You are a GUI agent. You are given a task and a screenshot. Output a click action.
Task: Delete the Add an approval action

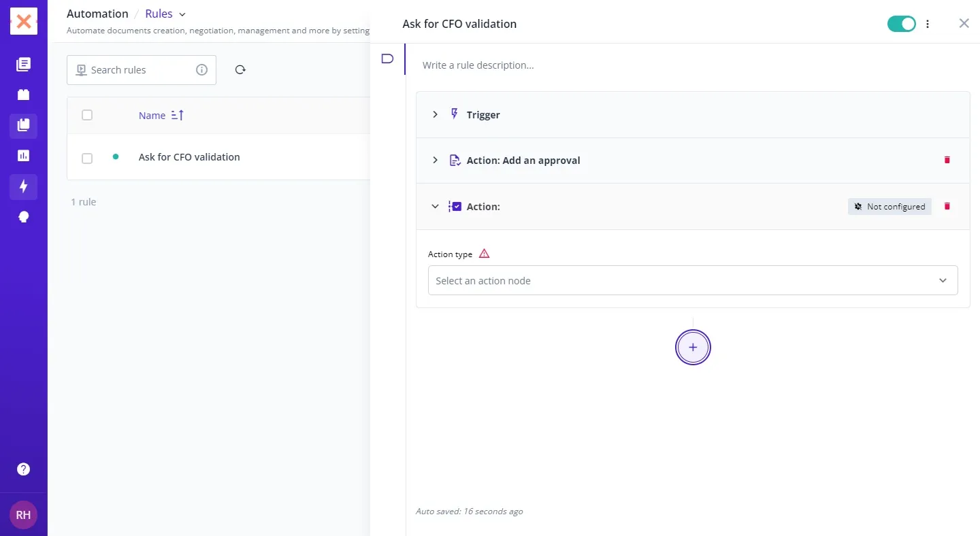click(x=947, y=160)
